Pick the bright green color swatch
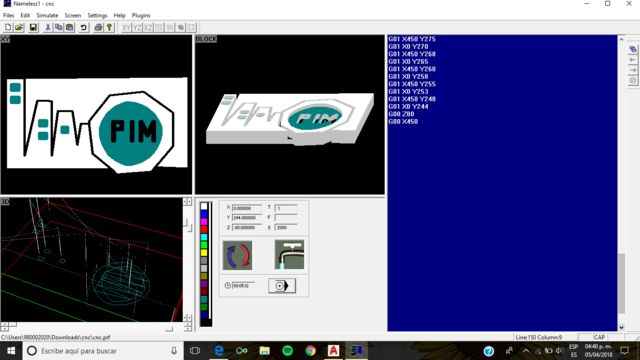The image size is (640, 360). point(204,245)
